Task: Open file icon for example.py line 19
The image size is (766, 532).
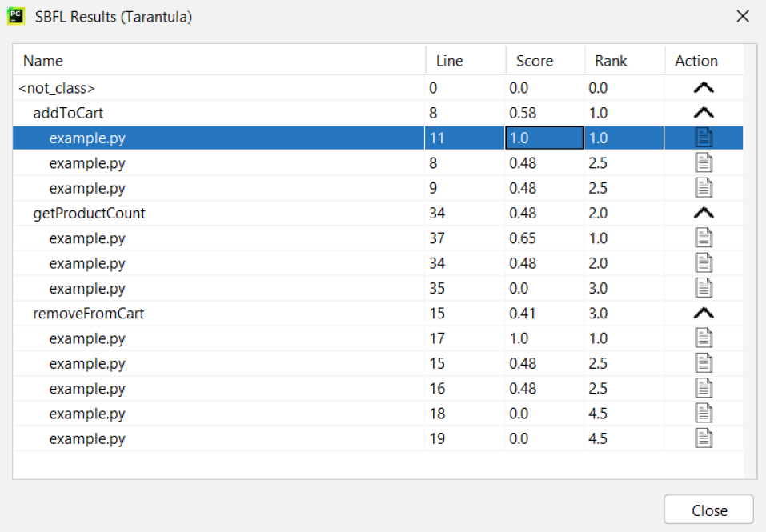Action: (704, 438)
